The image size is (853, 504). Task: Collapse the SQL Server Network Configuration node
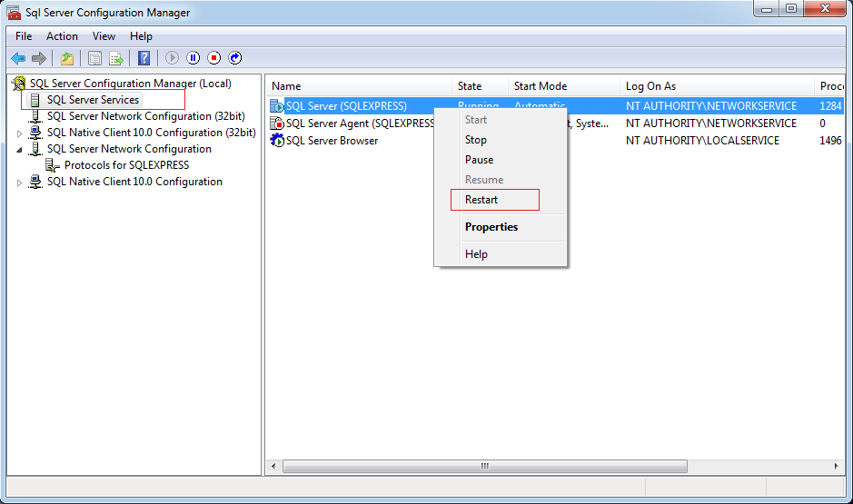pyautogui.click(x=20, y=150)
